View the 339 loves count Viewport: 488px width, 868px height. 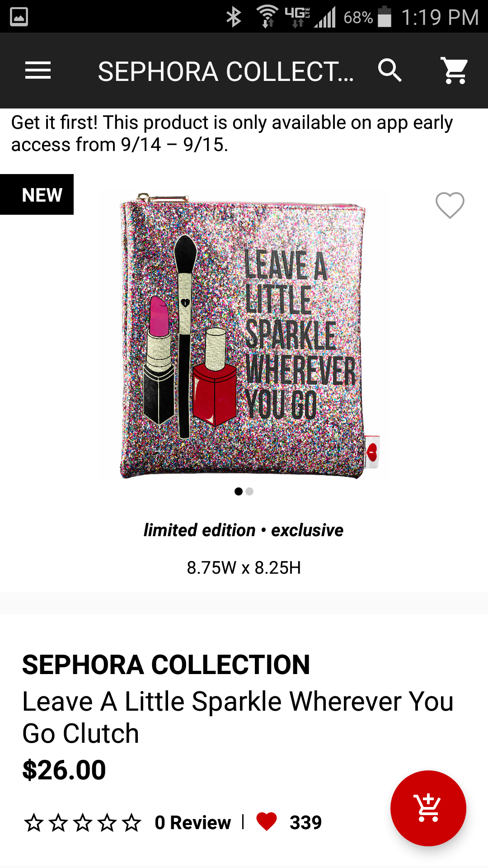tap(305, 823)
